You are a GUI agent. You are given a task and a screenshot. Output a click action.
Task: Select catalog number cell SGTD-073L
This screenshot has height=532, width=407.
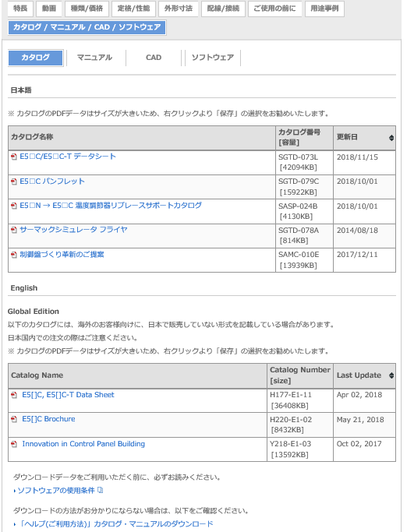[304, 163]
